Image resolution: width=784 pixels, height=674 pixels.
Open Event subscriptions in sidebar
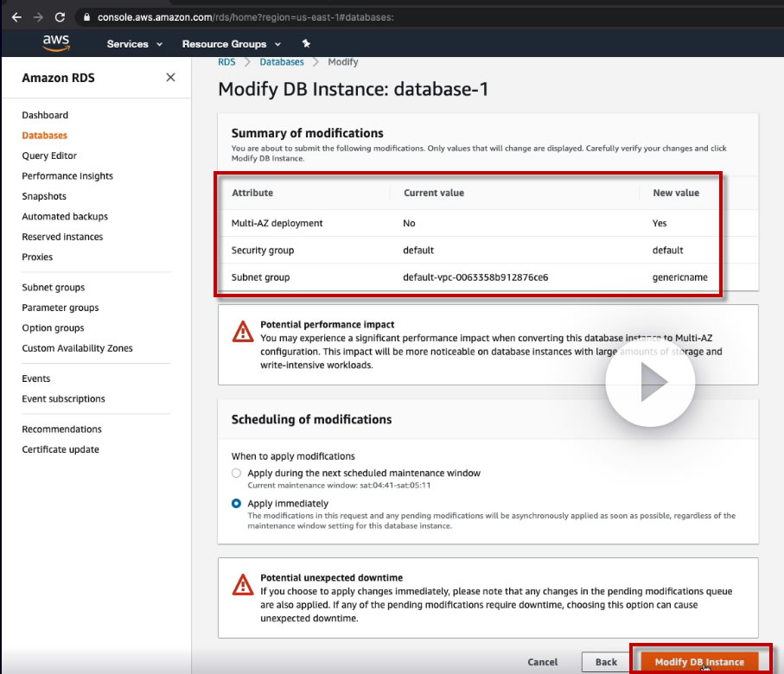point(63,399)
